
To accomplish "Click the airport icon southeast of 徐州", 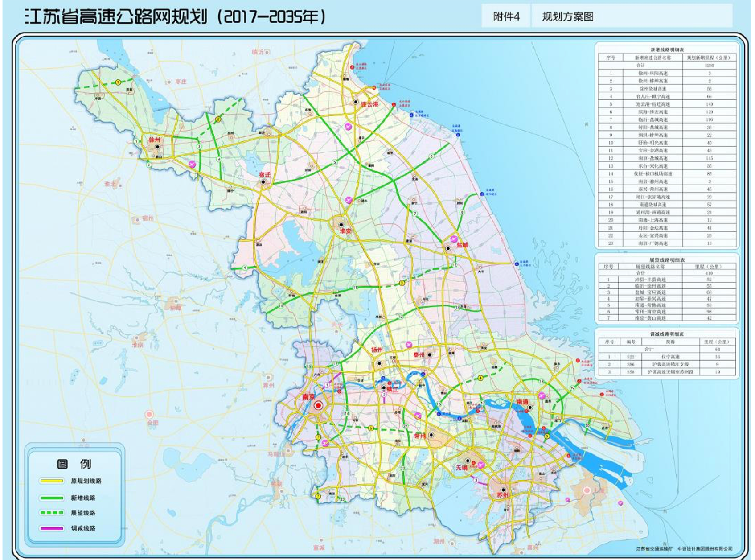I will [192, 164].
